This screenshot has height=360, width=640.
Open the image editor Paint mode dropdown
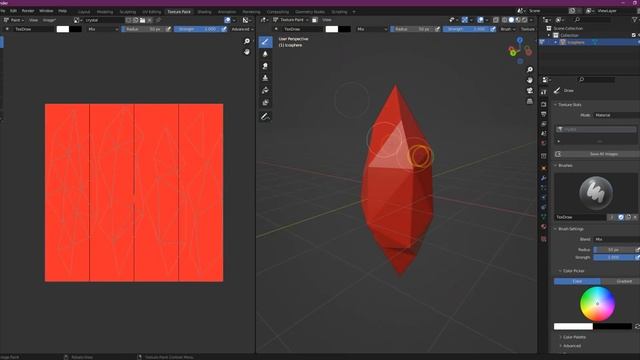click(14, 20)
